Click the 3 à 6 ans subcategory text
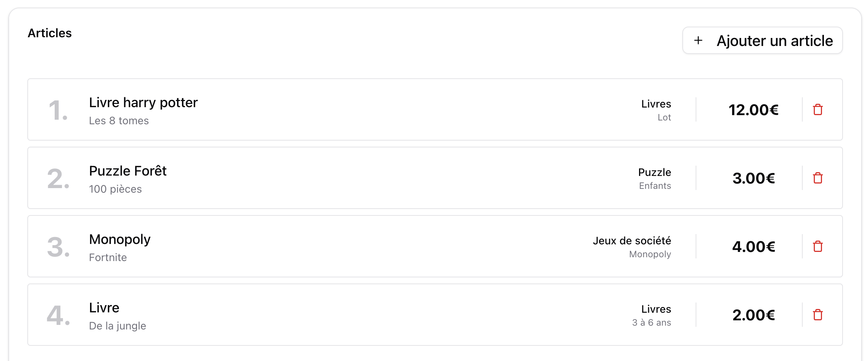868x361 pixels. point(651,323)
